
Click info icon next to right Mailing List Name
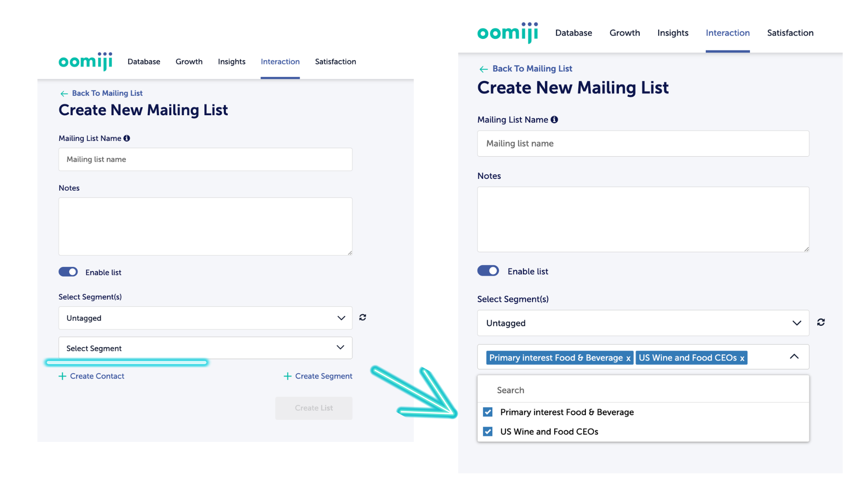tap(554, 120)
